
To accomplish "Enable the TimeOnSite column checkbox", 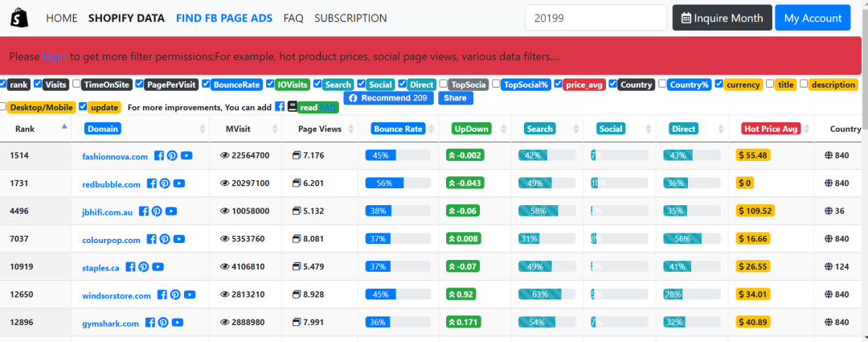I will (76, 84).
